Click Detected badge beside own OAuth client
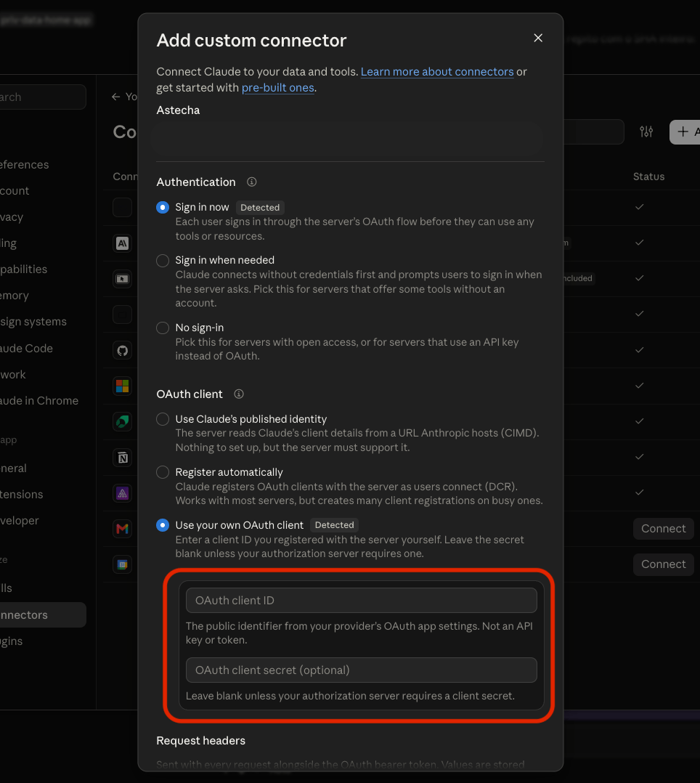 tap(335, 525)
